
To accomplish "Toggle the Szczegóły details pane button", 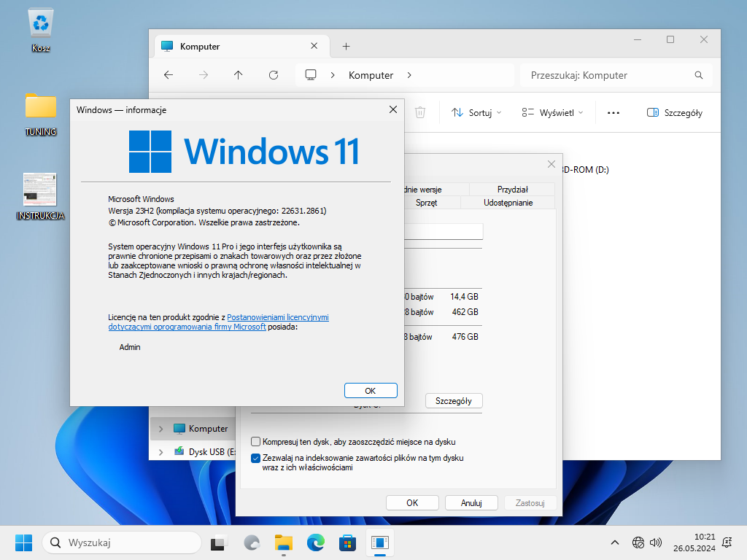I will click(675, 113).
